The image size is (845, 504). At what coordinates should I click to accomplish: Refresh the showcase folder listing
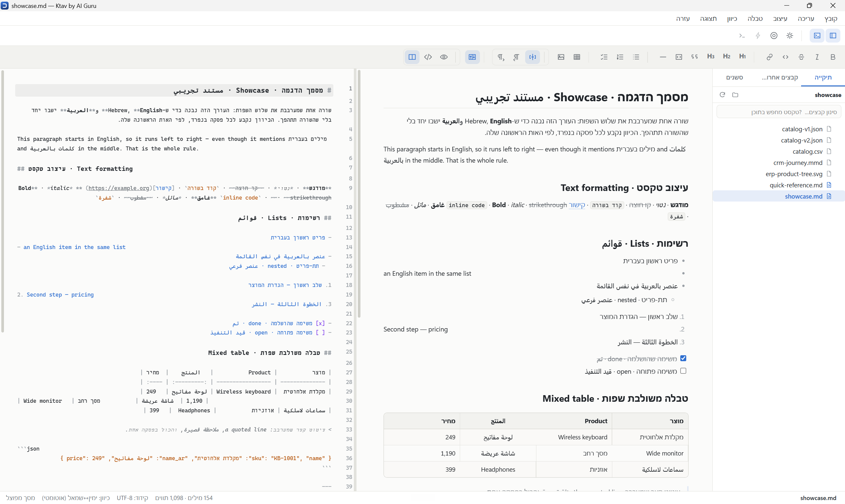point(722,95)
